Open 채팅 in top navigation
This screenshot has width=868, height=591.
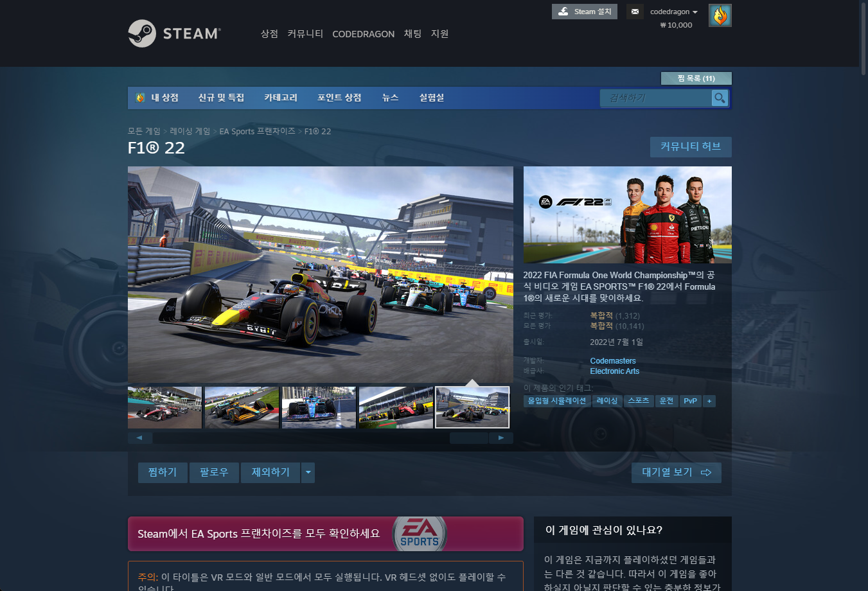412,33
